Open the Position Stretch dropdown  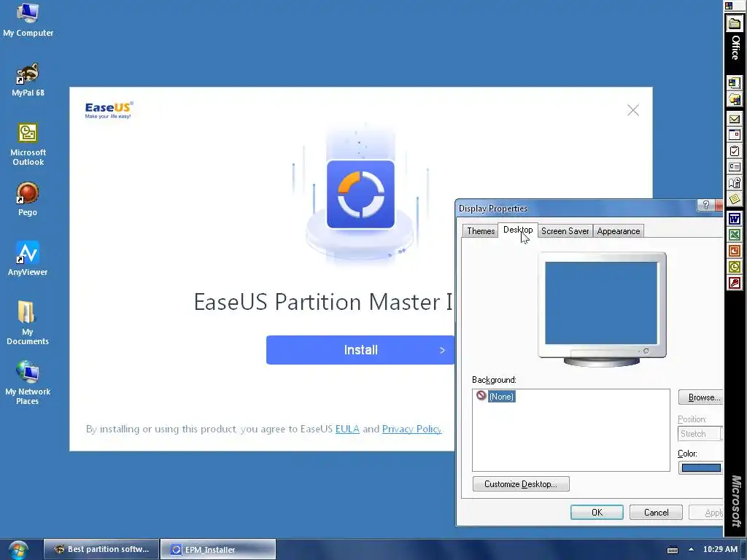(700, 433)
